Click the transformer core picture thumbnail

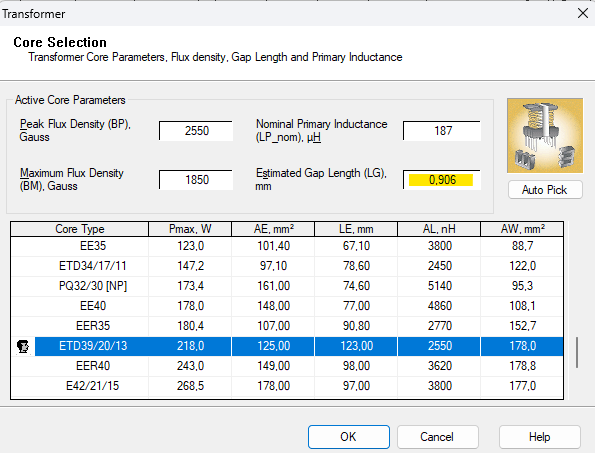(x=545, y=136)
